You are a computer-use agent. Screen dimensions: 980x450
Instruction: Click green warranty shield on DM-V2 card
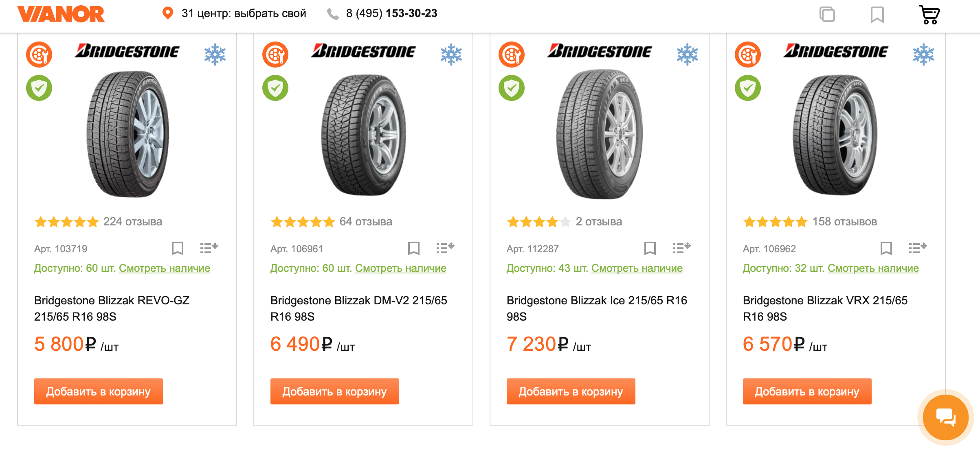pos(275,88)
